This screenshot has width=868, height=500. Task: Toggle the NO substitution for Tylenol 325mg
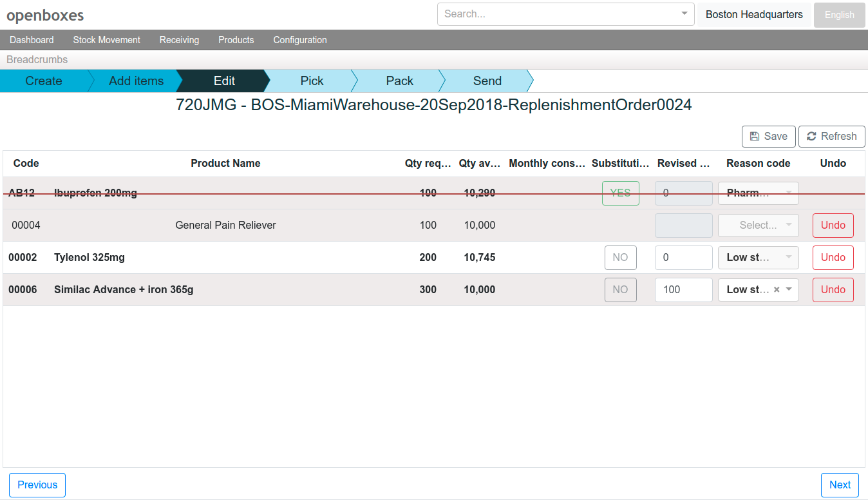pyautogui.click(x=620, y=258)
